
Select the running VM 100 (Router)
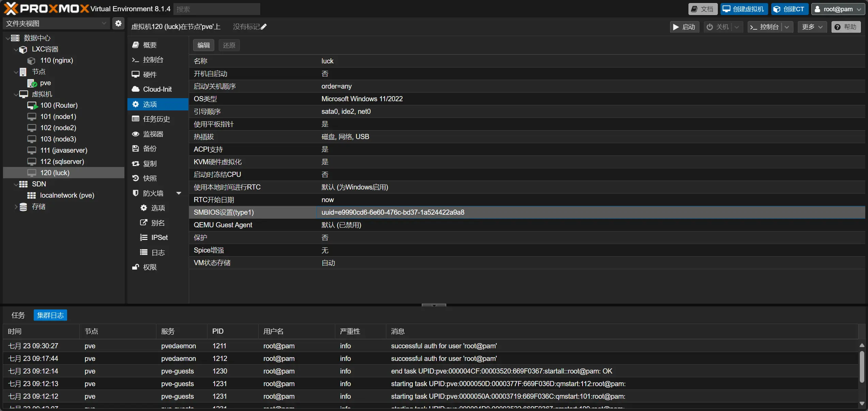pos(59,105)
